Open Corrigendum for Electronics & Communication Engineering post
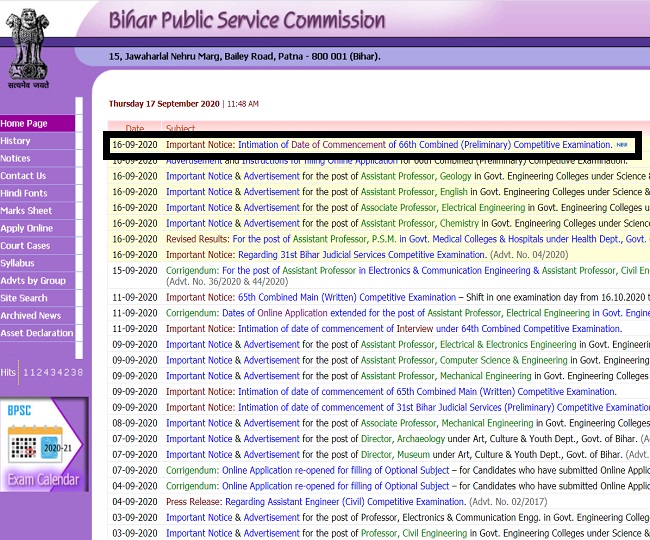Screen dimensions: 650x540 click(x=408, y=271)
